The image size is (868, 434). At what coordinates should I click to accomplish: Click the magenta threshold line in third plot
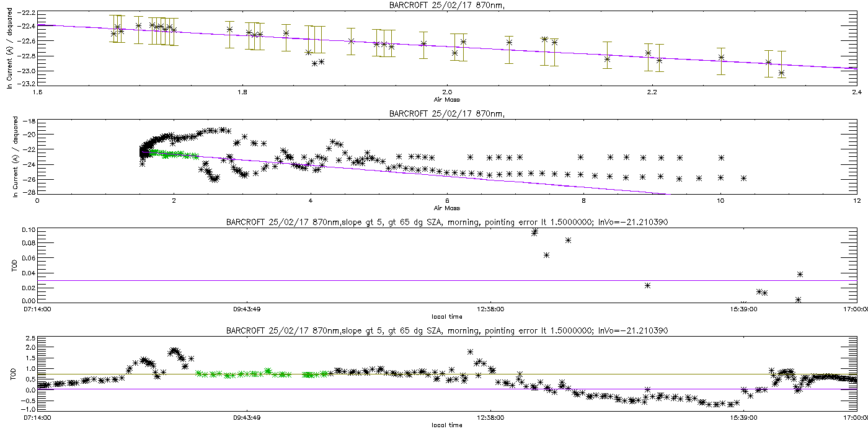[x=372, y=280]
